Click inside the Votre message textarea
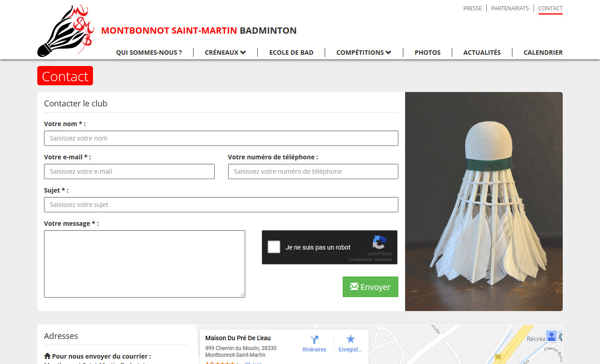 tap(145, 264)
